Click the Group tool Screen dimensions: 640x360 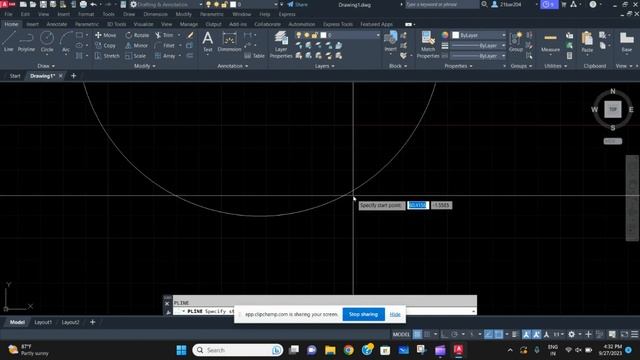click(x=516, y=42)
